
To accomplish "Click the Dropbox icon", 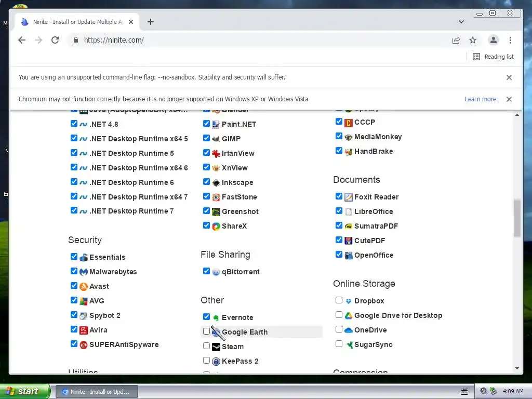I will (x=349, y=301).
